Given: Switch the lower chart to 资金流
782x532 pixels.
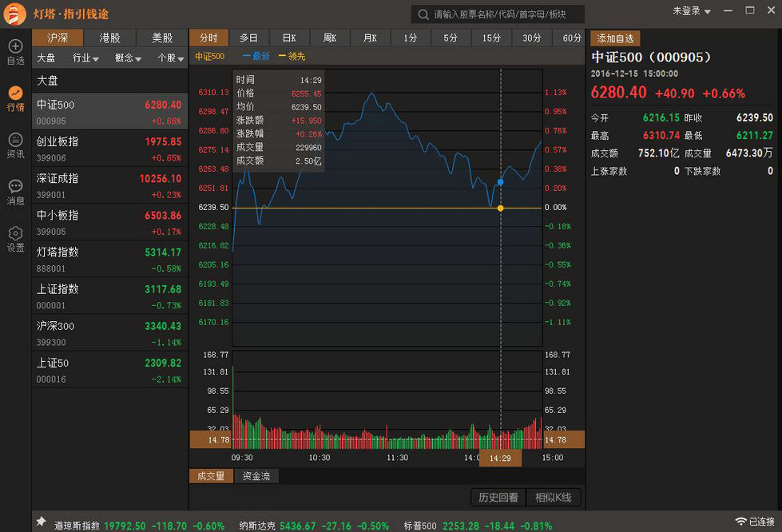Looking at the screenshot, I should [x=256, y=476].
